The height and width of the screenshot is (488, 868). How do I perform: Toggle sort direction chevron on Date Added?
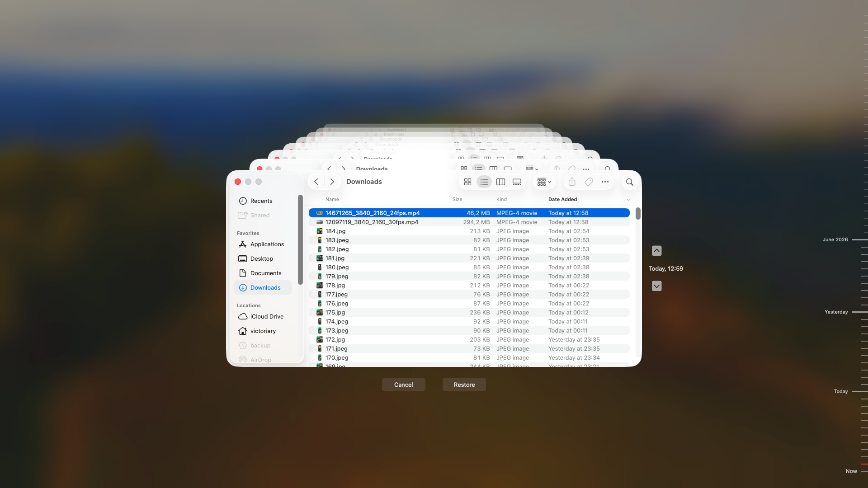pyautogui.click(x=628, y=200)
